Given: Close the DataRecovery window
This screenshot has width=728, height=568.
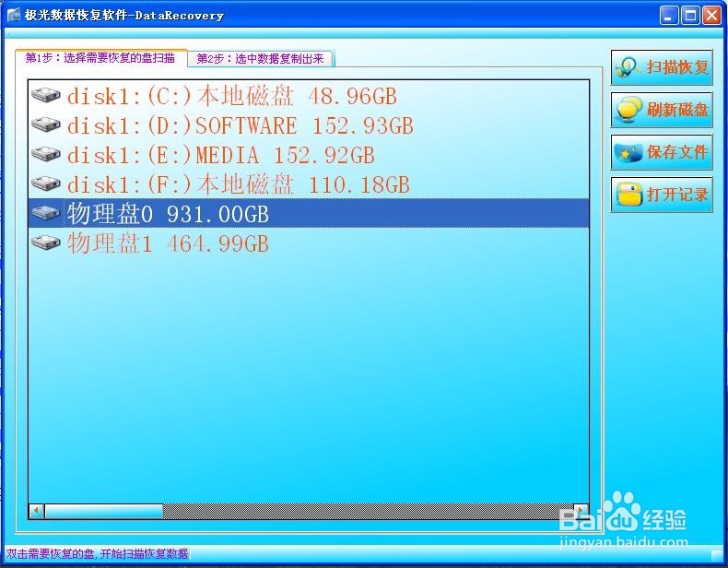Looking at the screenshot, I should (711, 16).
